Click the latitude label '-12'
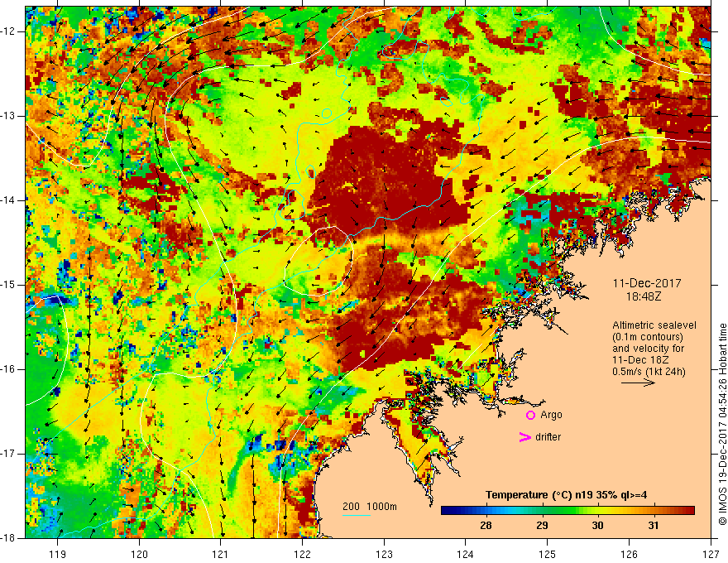The width and height of the screenshot is (728, 563). [9, 31]
